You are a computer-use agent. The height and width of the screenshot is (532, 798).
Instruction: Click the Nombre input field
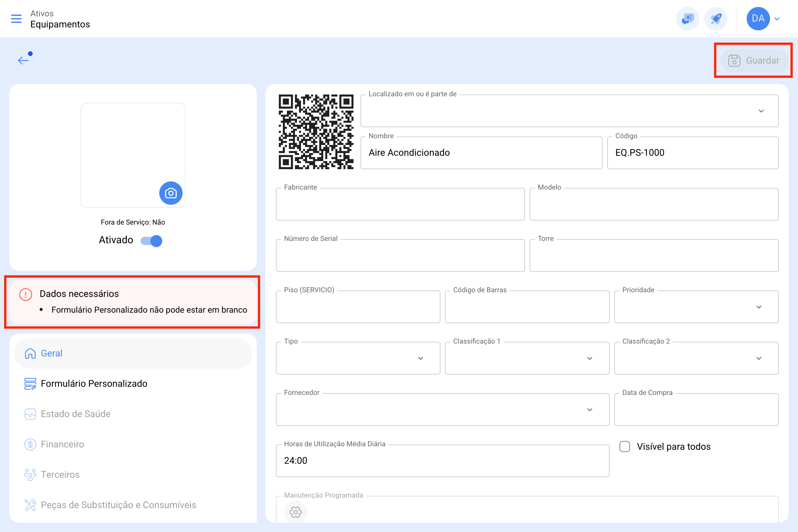pos(481,153)
